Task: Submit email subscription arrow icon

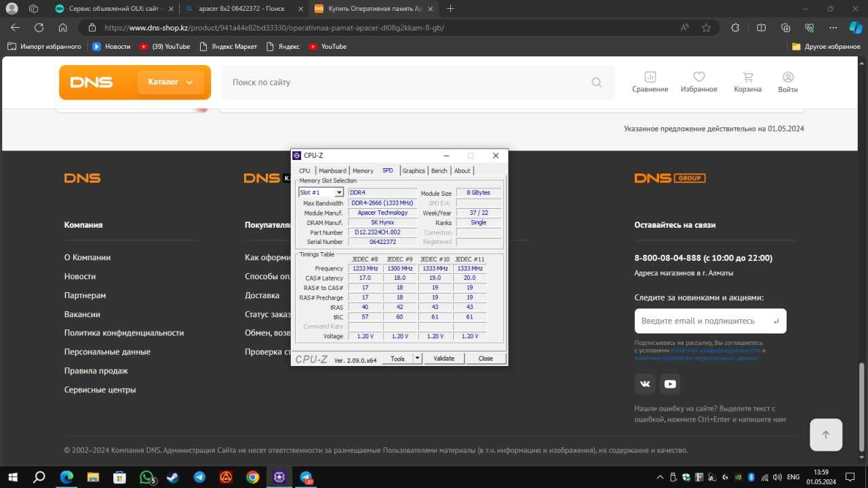Action: (x=776, y=321)
